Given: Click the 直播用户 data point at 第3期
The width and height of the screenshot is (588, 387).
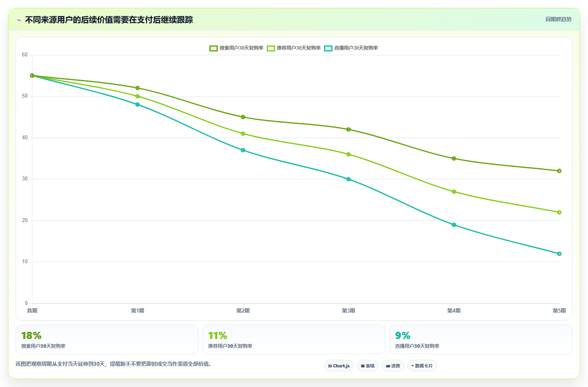Looking at the screenshot, I should click(349, 179).
